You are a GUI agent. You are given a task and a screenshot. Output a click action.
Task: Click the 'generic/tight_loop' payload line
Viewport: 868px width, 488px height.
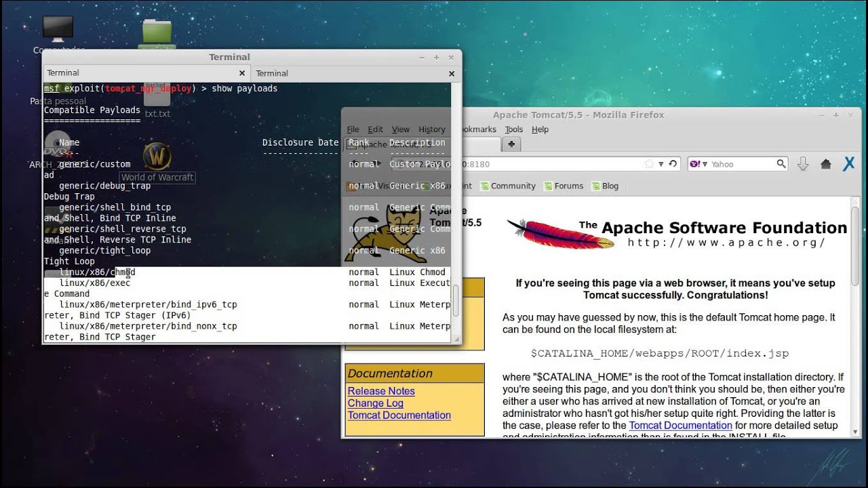[104, 251]
